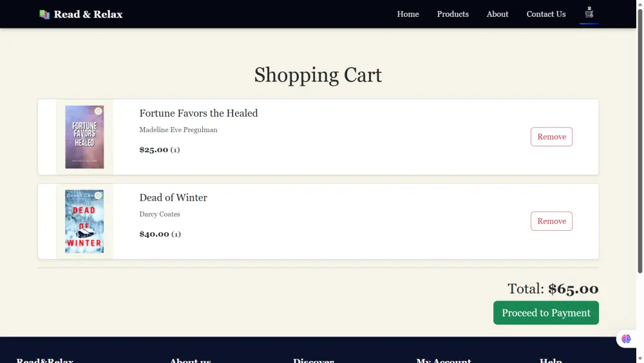Open the Fortune Favors the Healed cover thumbnail

[x=84, y=137]
